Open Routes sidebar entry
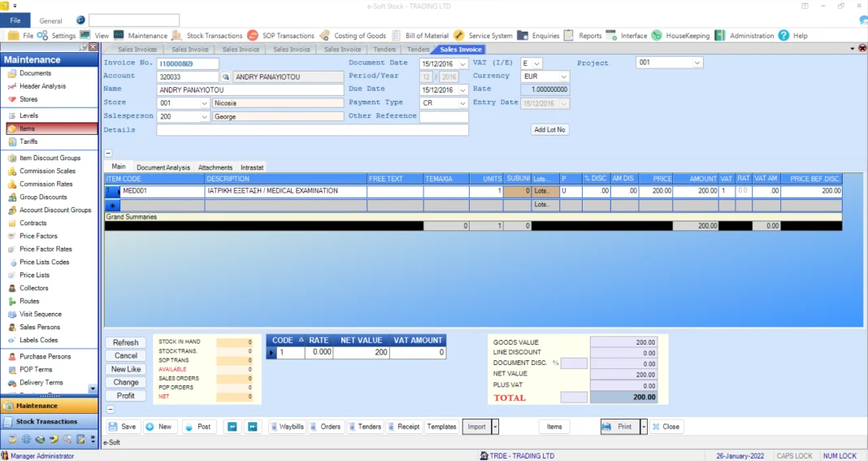This screenshot has height=461, width=868. click(x=29, y=302)
